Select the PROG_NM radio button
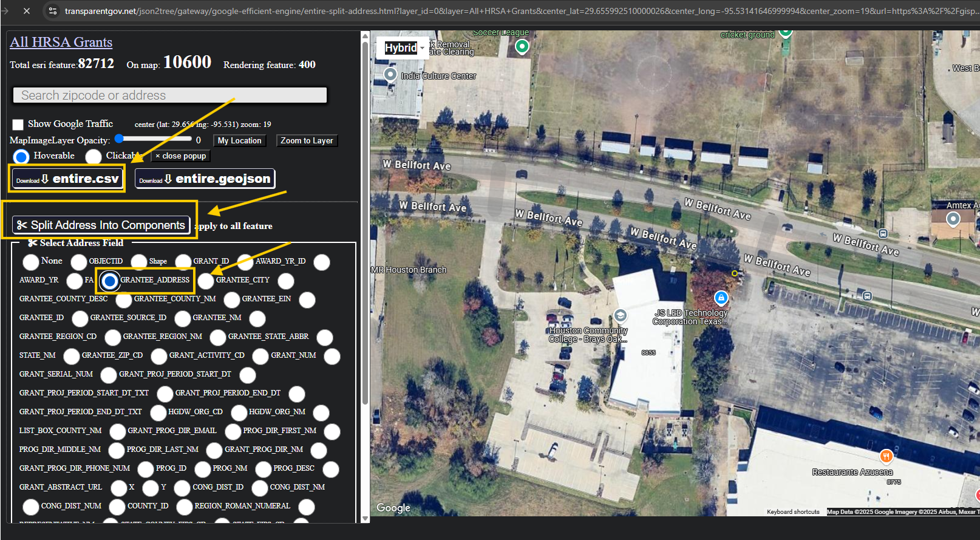 [x=203, y=470]
